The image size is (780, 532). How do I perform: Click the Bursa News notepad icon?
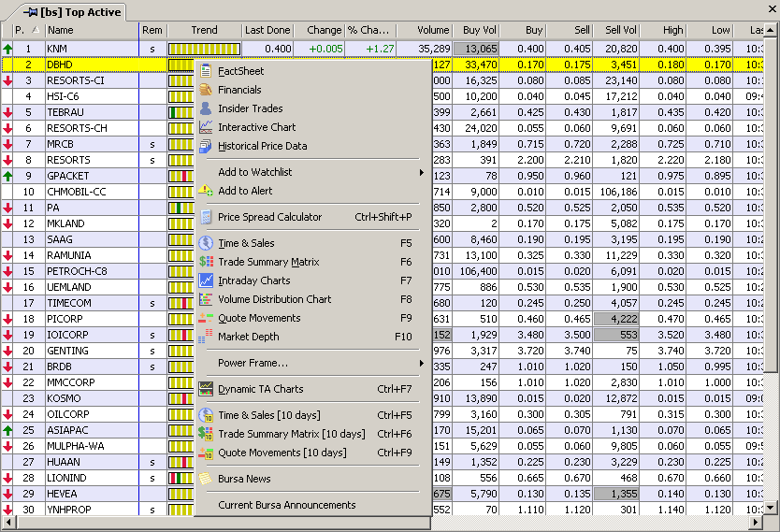pos(206,479)
